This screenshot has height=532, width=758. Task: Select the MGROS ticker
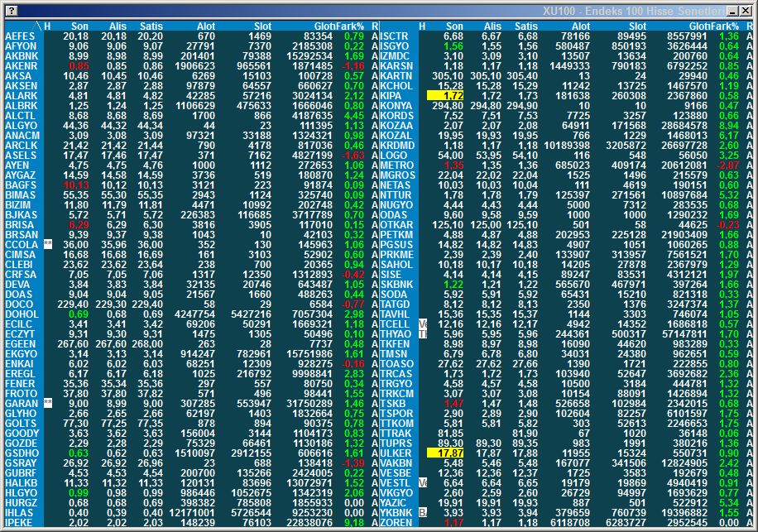pos(397,175)
